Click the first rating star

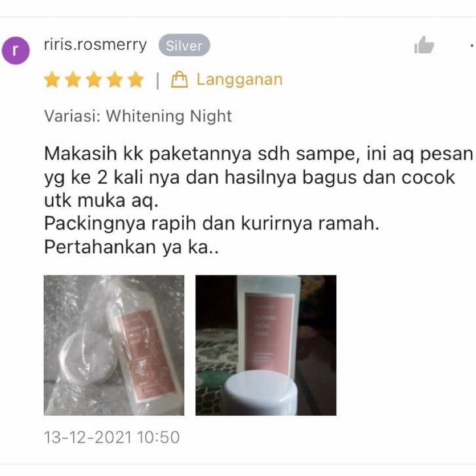[x=52, y=79]
